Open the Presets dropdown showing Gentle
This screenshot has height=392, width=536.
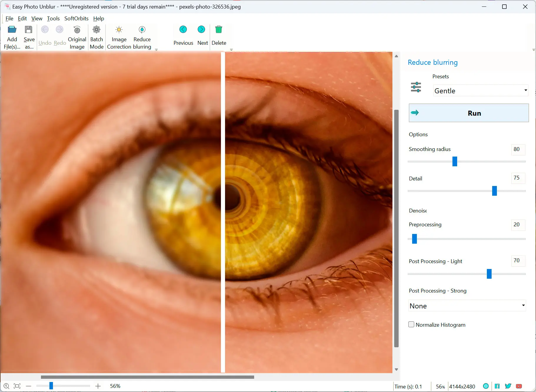481,91
